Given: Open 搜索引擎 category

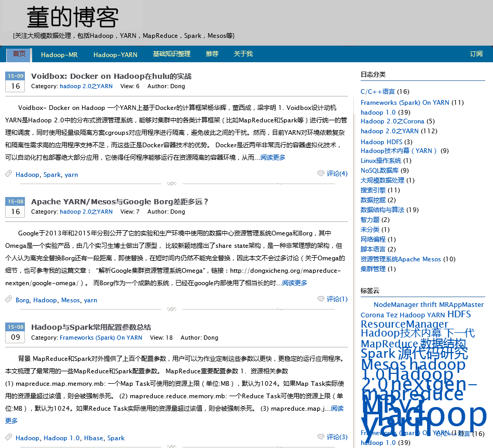Looking at the screenshot, I should click(373, 190).
